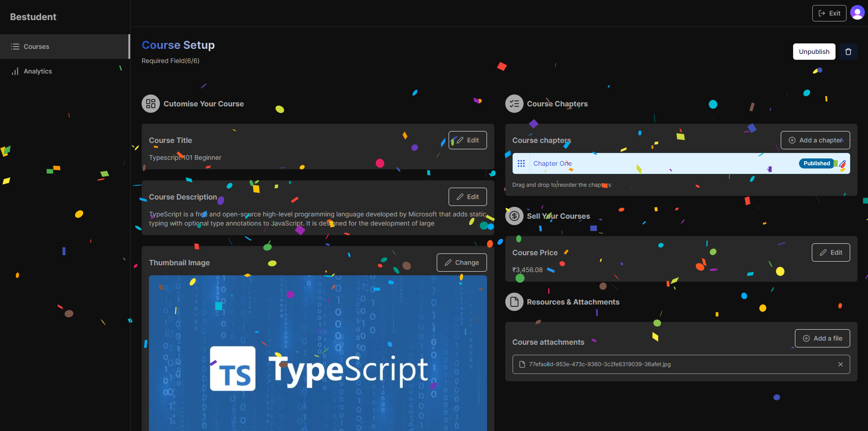868x431 pixels.
Task: Add a chapter to the course
Action: [x=815, y=140]
